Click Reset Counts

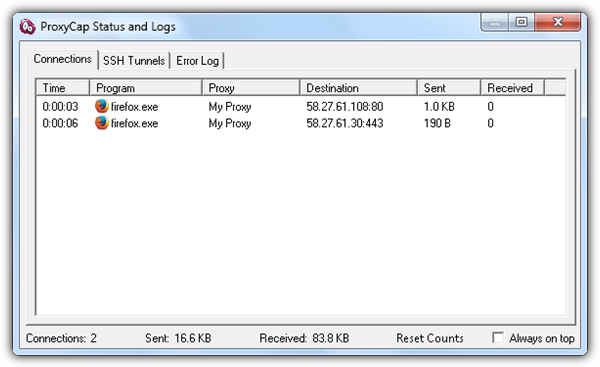click(x=430, y=338)
